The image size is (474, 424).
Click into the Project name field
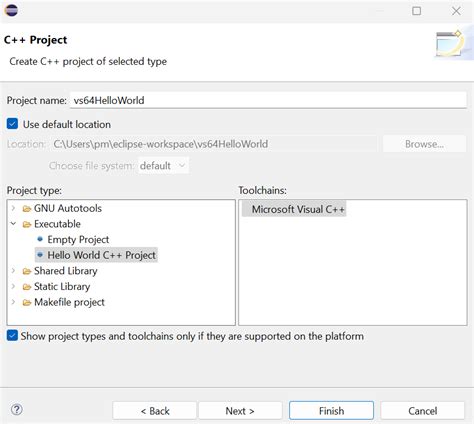point(268,100)
